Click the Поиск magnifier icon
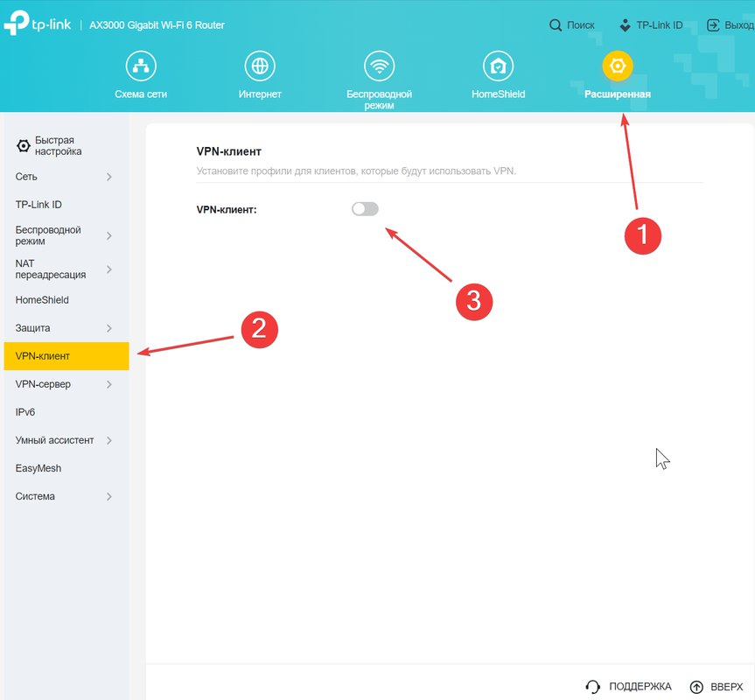The image size is (755, 700). click(x=556, y=25)
